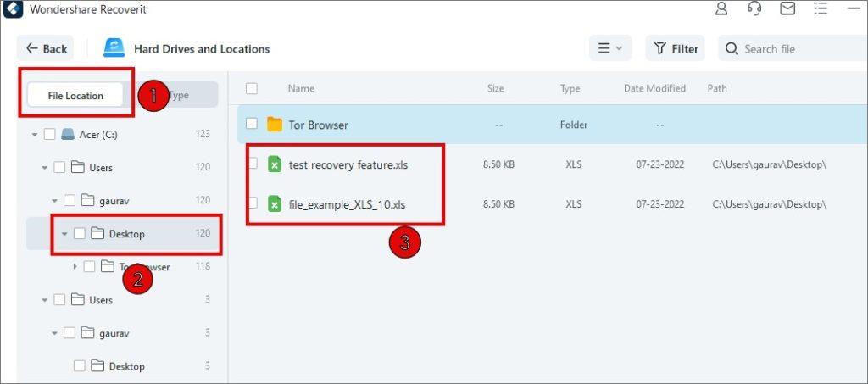Click Excel icon of file_example_XLS_10.xls
868x384 pixels.
[275, 204]
